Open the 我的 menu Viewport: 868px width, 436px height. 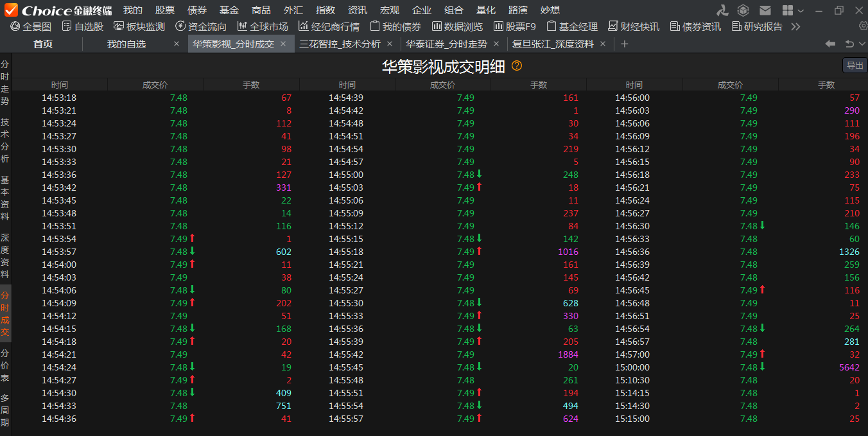(x=133, y=10)
